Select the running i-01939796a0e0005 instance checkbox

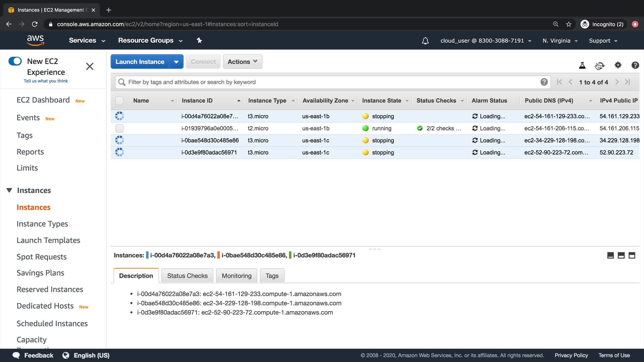pos(119,128)
